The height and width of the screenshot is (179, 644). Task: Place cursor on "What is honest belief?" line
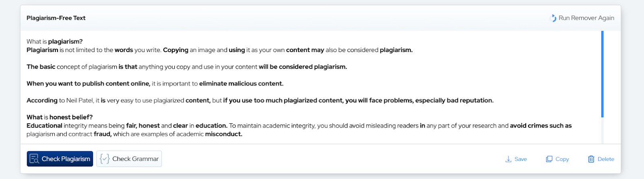(x=60, y=117)
